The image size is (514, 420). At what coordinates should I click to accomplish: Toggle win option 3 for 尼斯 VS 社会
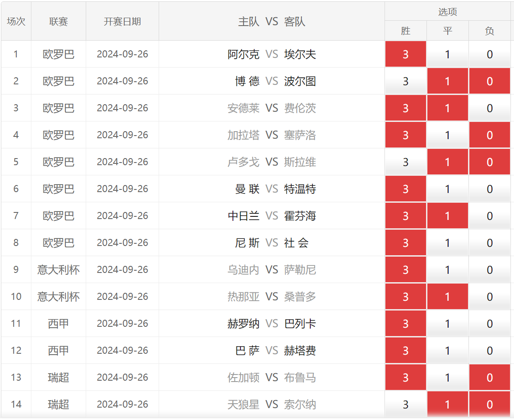[405, 243]
